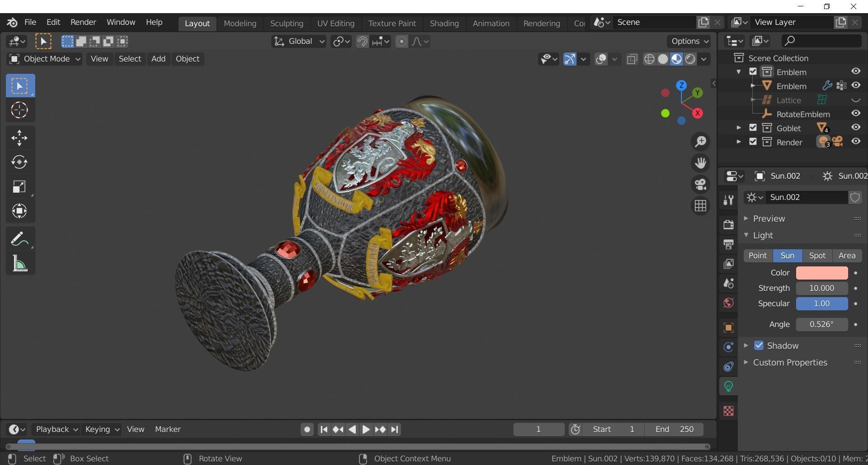Open the Playback dropdown menu
The image size is (868, 465).
[57, 429]
